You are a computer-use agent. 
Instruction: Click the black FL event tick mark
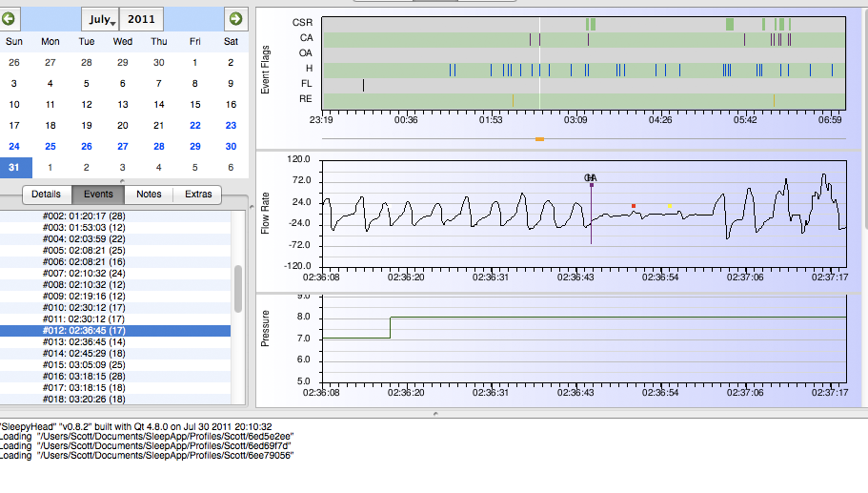tap(364, 85)
